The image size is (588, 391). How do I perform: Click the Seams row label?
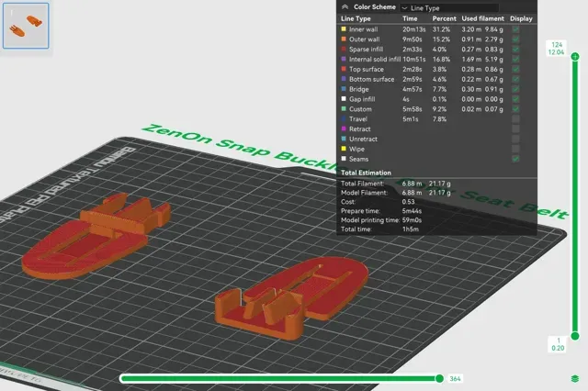coord(358,159)
